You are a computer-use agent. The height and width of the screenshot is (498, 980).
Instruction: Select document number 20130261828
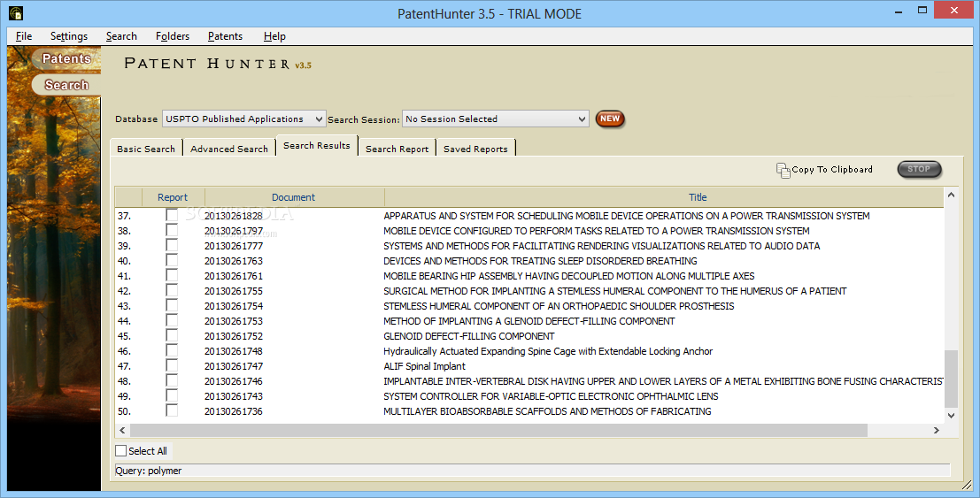pyautogui.click(x=234, y=216)
